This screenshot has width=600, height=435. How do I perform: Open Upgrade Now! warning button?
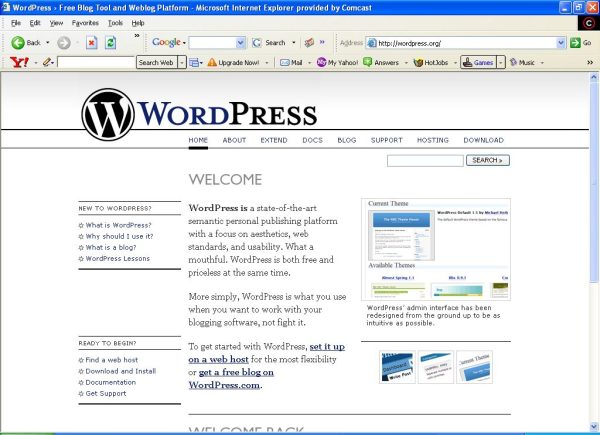pyautogui.click(x=233, y=62)
